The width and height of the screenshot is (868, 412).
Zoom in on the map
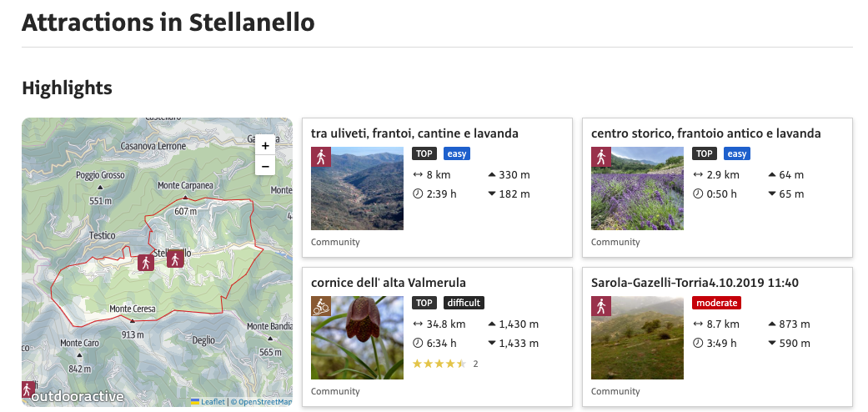pos(265,145)
